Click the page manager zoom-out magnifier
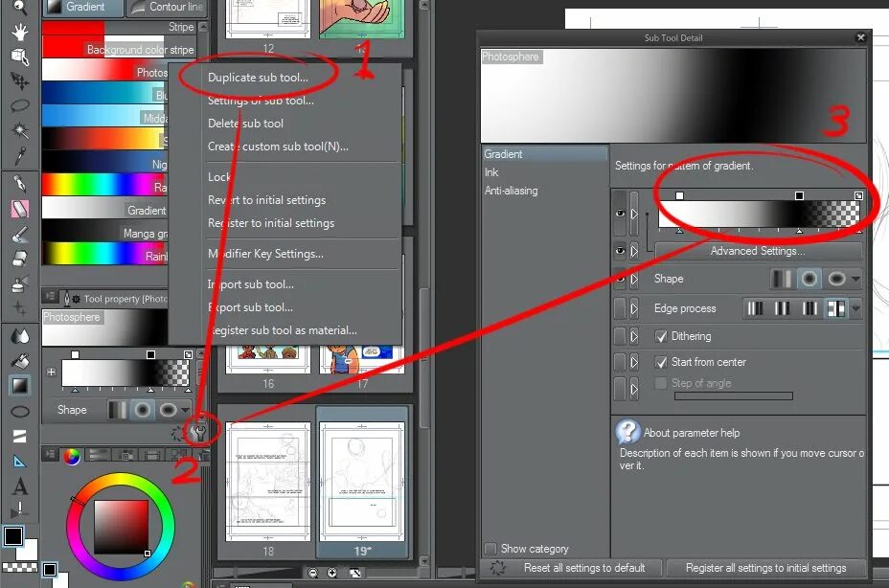Viewport: 889px width, 588px height. click(312, 573)
